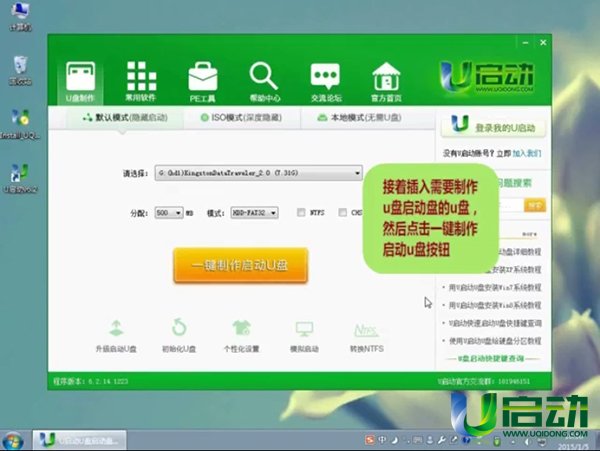Screen dimensions: 600x451
Task: Open the 模式 HDD-FAT32 dropdown
Action: 254,213
